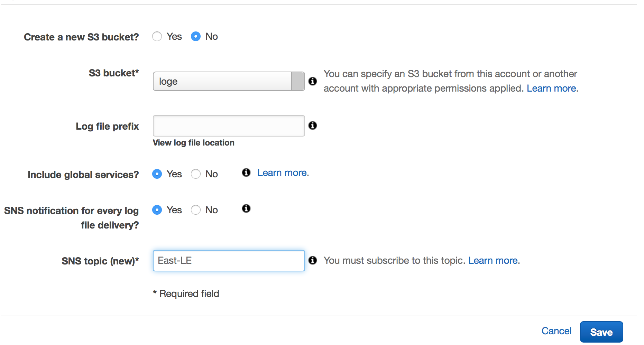Choose Yes for Include global services

click(x=157, y=174)
